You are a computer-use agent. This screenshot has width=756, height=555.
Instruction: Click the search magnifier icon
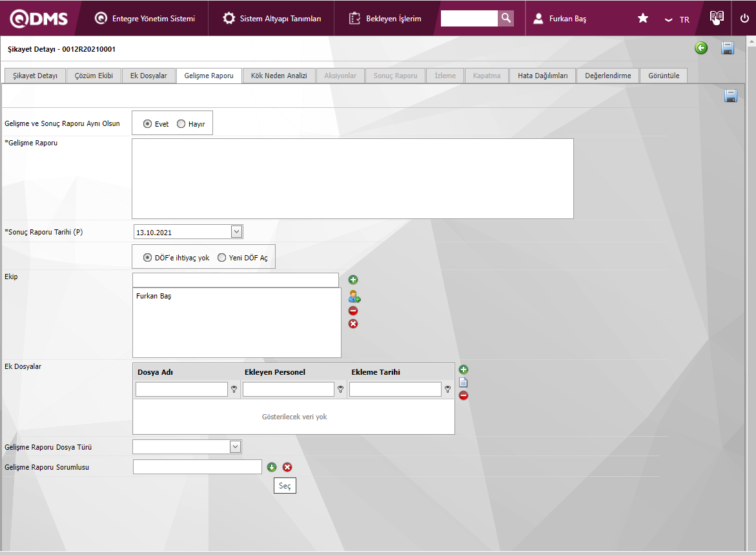pyautogui.click(x=506, y=18)
